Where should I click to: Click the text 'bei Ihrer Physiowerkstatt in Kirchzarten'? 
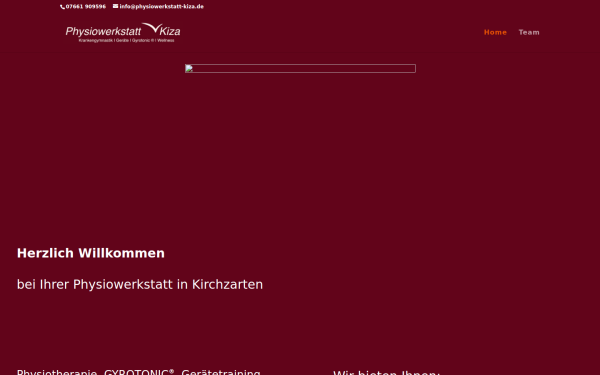pyautogui.click(x=140, y=285)
